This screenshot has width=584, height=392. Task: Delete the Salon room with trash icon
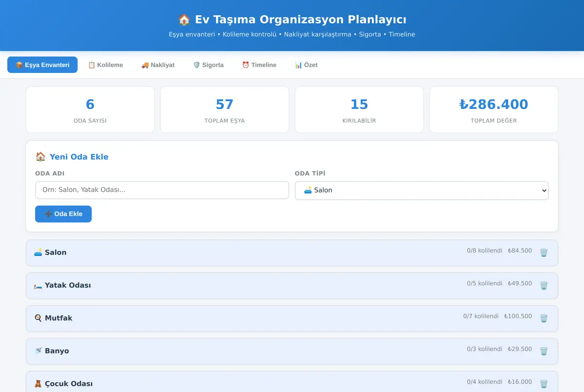coord(544,252)
